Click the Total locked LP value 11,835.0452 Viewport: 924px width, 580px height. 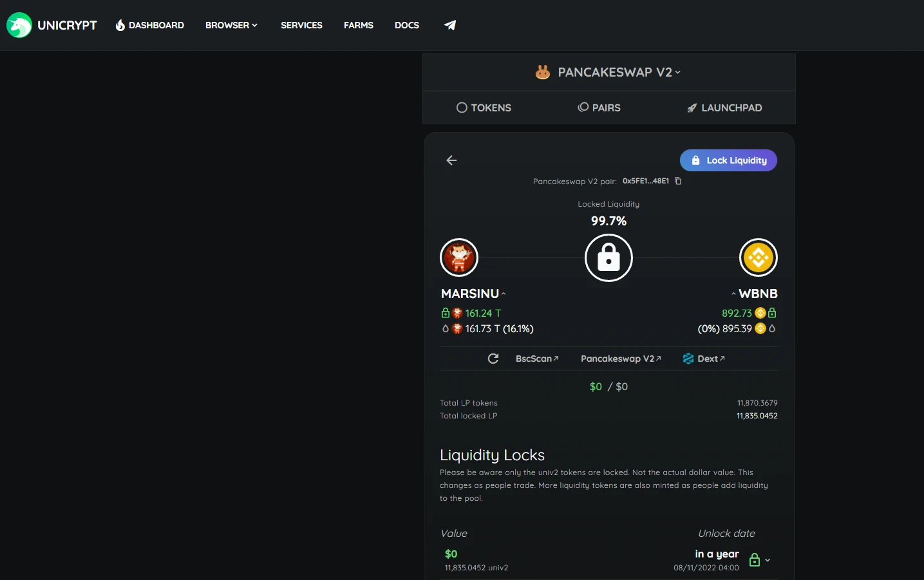[757, 416]
